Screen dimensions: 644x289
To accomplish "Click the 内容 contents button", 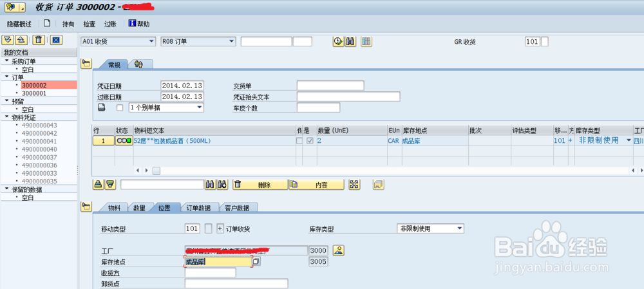I will [317, 185].
